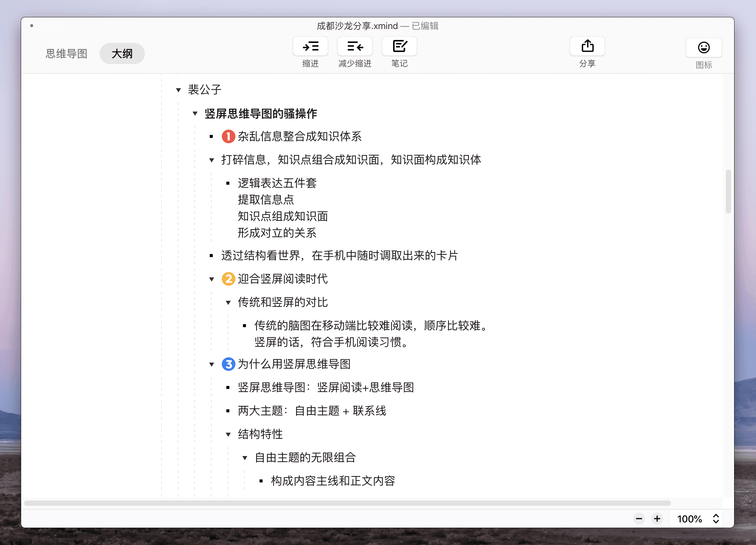Open the smiley Markers (图标) icon

click(703, 48)
